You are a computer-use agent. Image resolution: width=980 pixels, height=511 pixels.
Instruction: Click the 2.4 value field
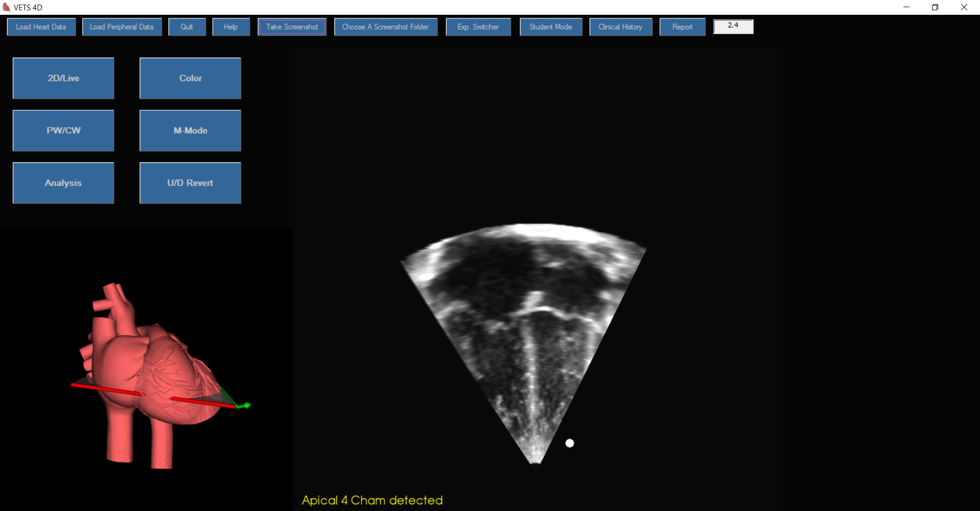click(x=733, y=27)
